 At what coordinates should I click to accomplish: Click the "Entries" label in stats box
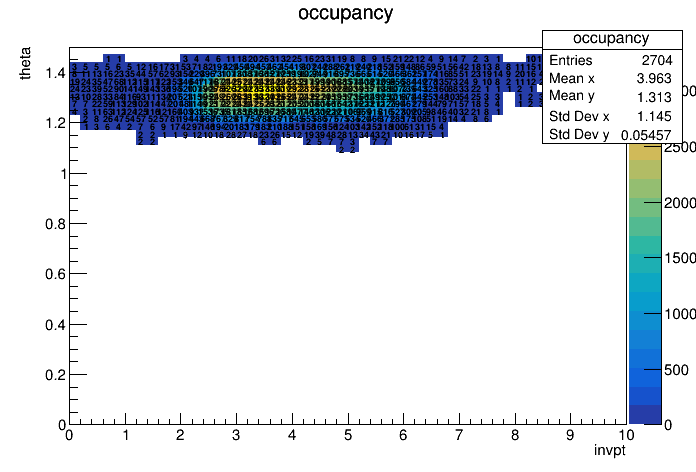point(570,60)
